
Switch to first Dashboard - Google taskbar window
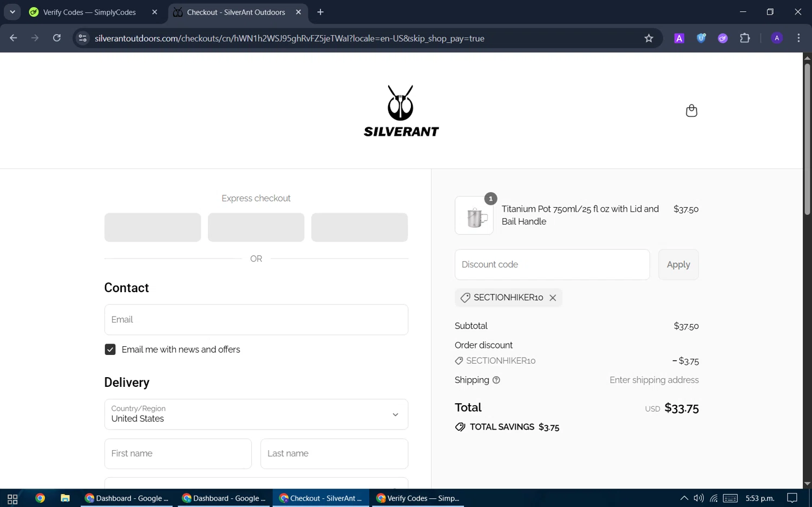point(127,498)
